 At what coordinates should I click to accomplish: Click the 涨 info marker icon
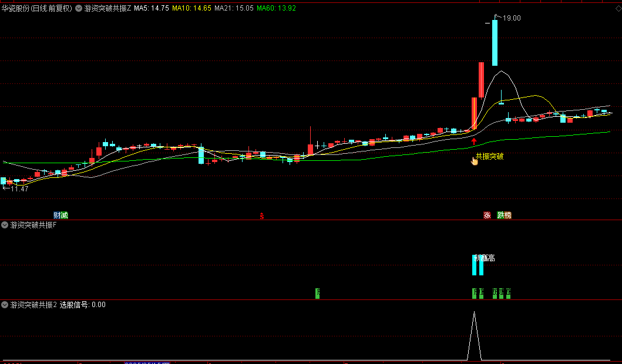(487, 215)
